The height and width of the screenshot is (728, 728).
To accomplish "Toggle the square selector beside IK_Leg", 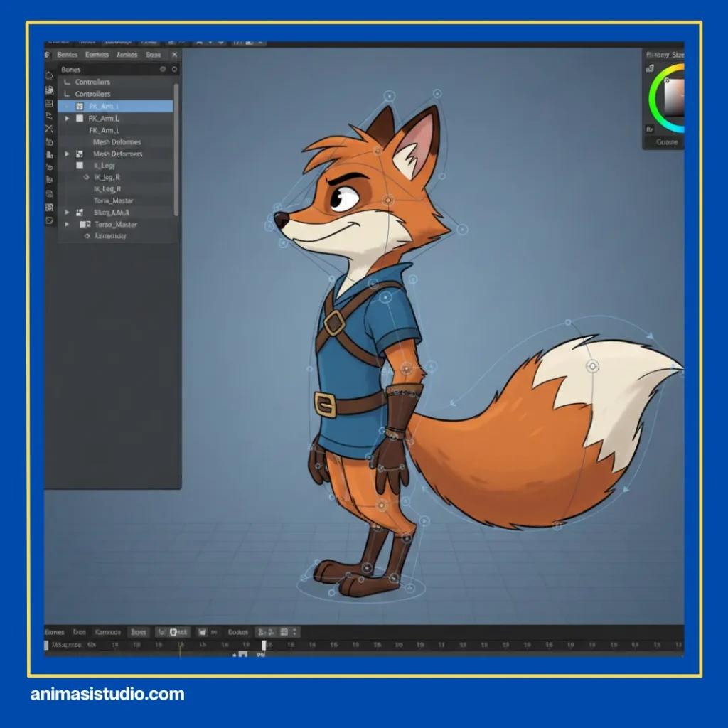I will pyautogui.click(x=80, y=165).
